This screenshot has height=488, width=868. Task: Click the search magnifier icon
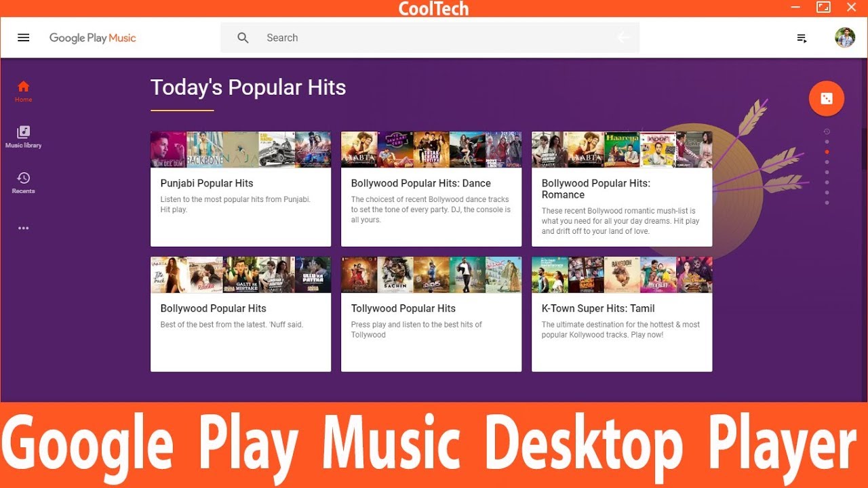tap(243, 38)
